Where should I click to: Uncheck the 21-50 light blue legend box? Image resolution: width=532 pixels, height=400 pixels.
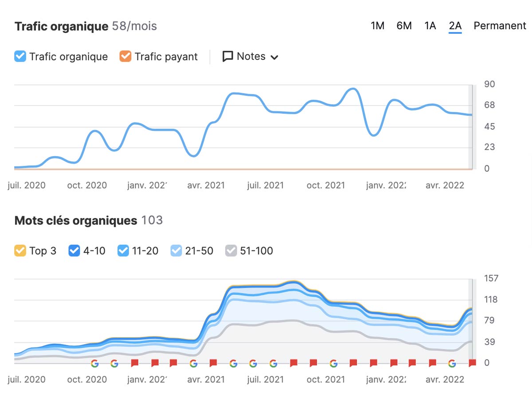click(x=176, y=251)
